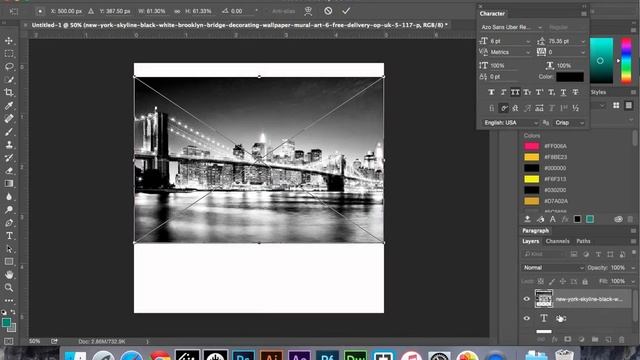Select the Rectangular Marquee tool
Image resolution: width=640 pixels, height=360 pixels.
[9, 53]
